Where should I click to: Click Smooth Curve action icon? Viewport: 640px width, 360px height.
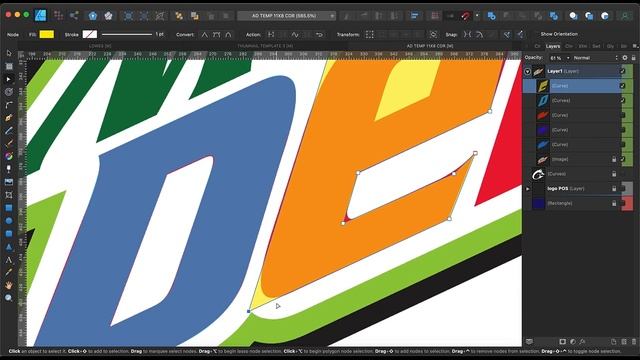[295, 35]
